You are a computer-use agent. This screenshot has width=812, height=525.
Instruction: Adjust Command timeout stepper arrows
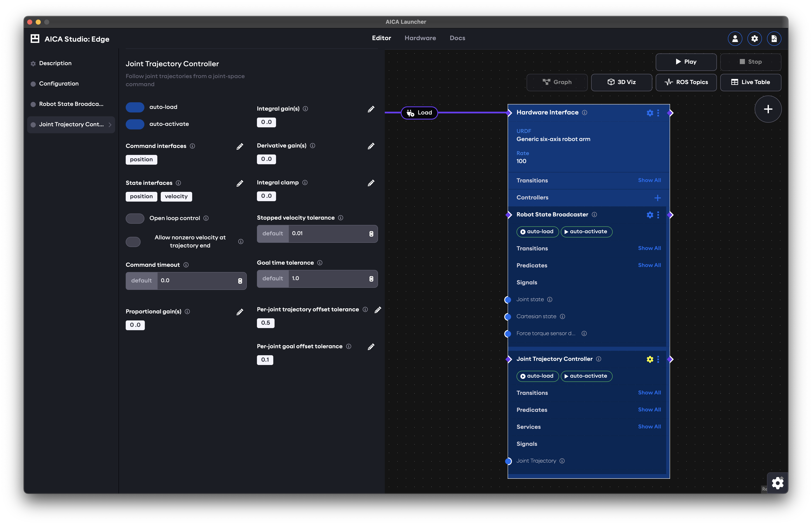point(240,281)
